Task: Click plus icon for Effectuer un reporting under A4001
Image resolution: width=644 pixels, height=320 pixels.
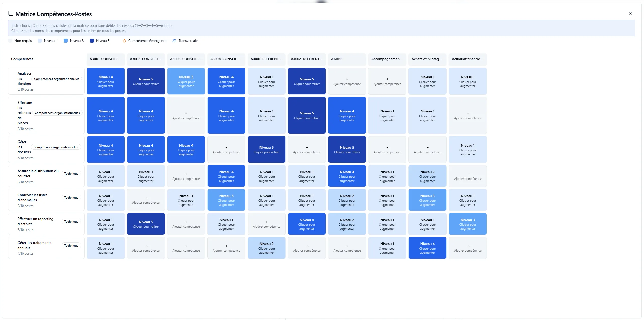Action: pos(266,222)
